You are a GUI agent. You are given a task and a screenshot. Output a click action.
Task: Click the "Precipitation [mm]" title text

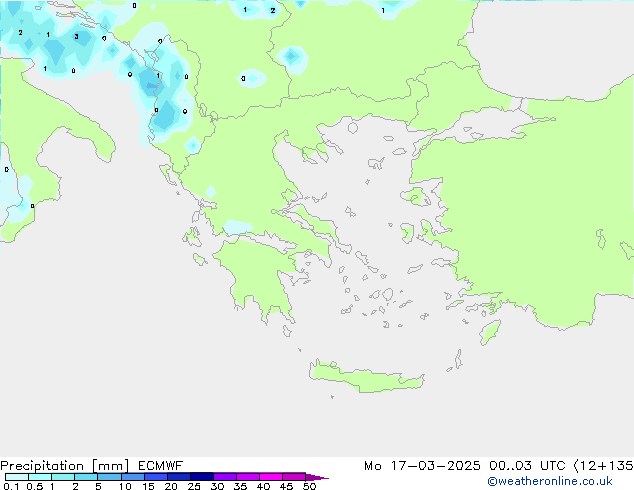[x=65, y=466]
